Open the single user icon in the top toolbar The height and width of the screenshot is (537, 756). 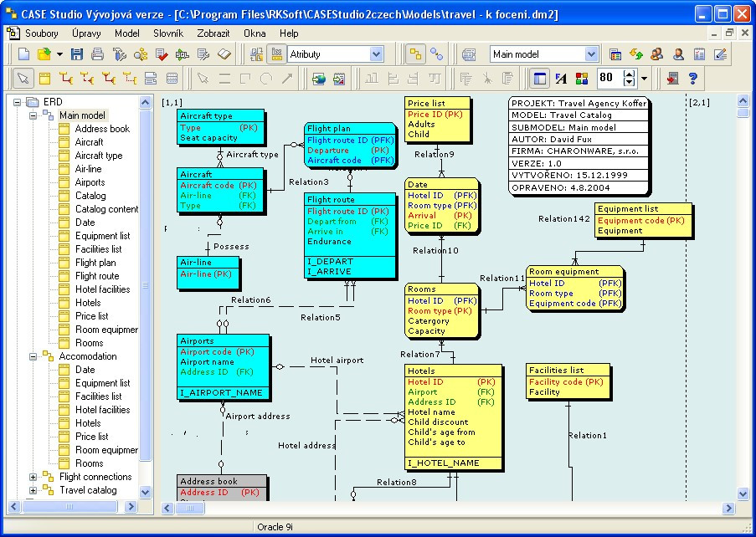[x=678, y=54]
